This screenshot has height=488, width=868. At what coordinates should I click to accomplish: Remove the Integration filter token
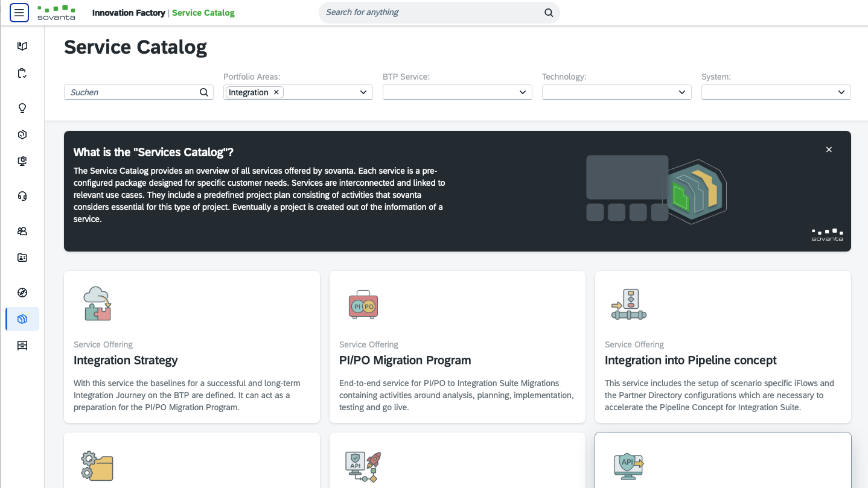[x=276, y=92]
